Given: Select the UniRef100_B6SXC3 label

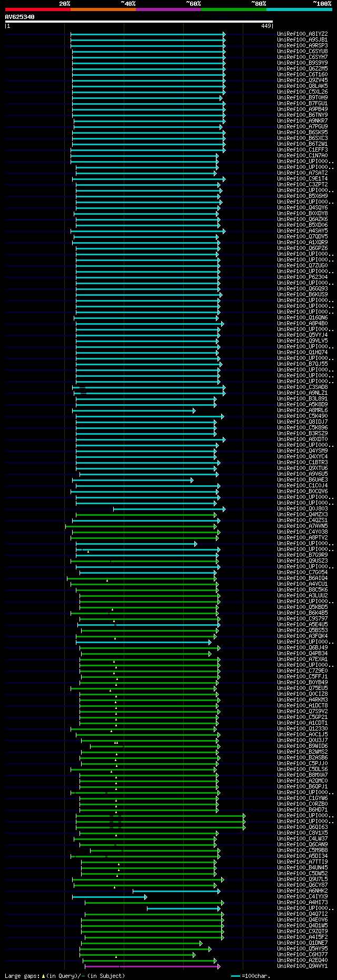Looking at the screenshot, I should point(302,138).
